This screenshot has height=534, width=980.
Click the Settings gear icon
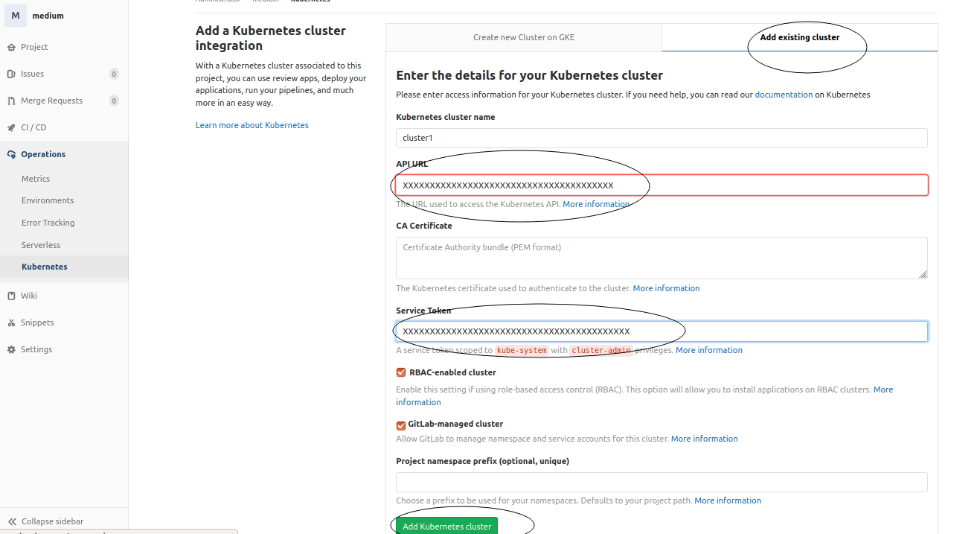click(x=11, y=349)
